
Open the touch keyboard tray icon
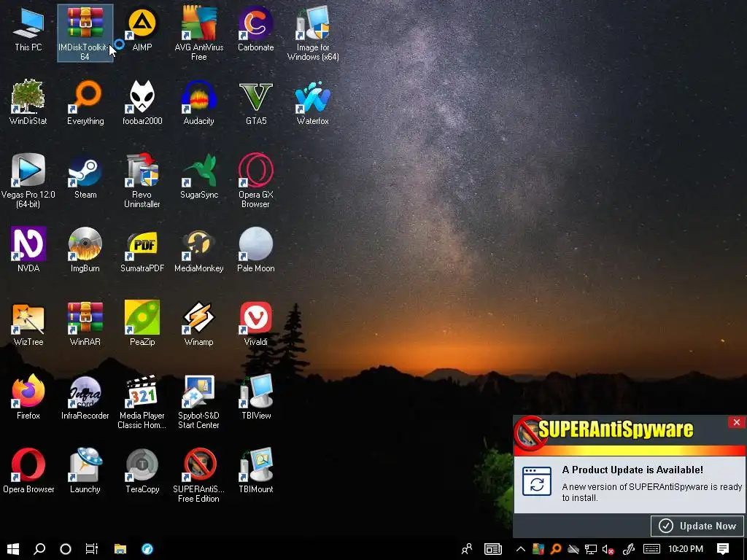pos(651,549)
